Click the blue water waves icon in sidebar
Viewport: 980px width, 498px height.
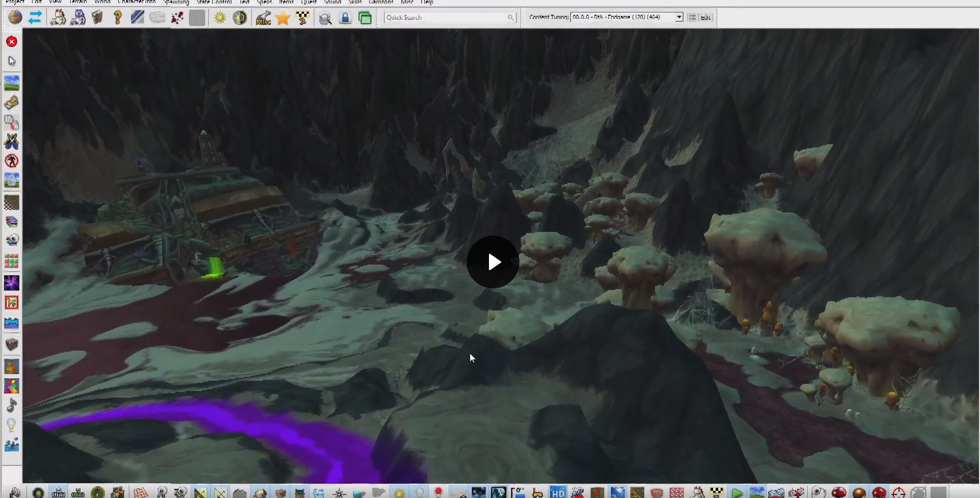pyautogui.click(x=12, y=323)
